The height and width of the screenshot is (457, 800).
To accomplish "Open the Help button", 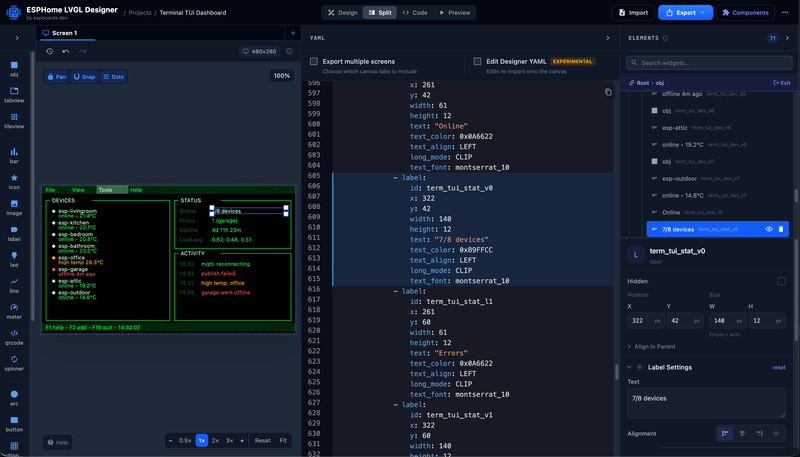I will (58, 442).
